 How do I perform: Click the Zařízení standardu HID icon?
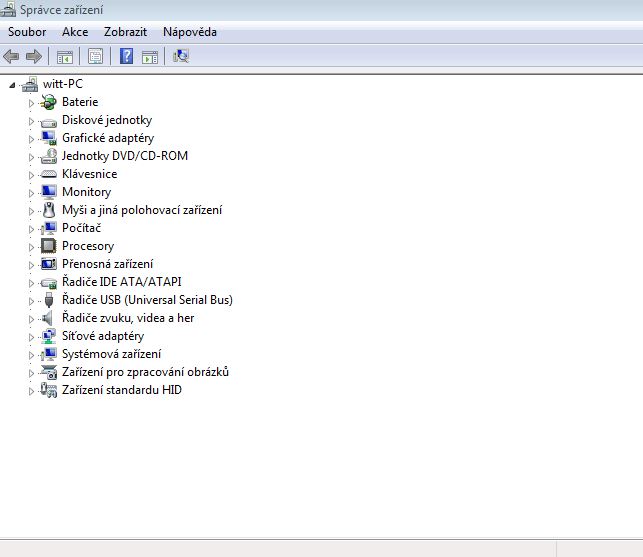point(49,390)
